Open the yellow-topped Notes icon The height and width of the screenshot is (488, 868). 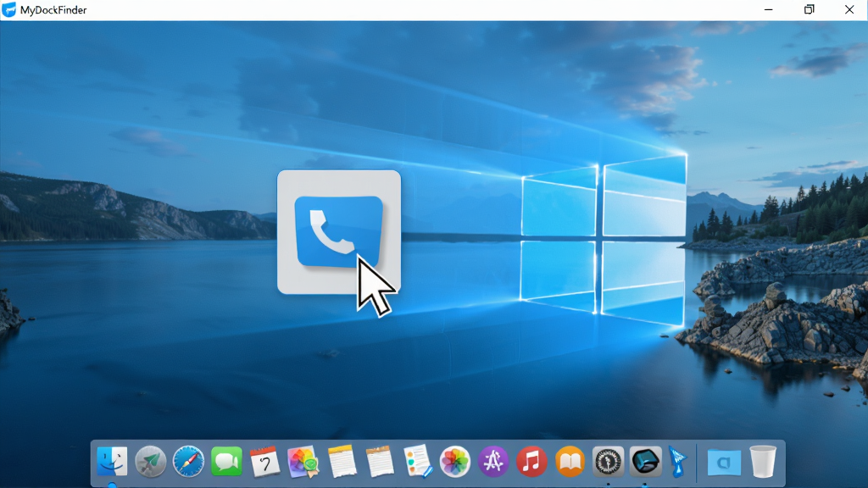pos(342,461)
